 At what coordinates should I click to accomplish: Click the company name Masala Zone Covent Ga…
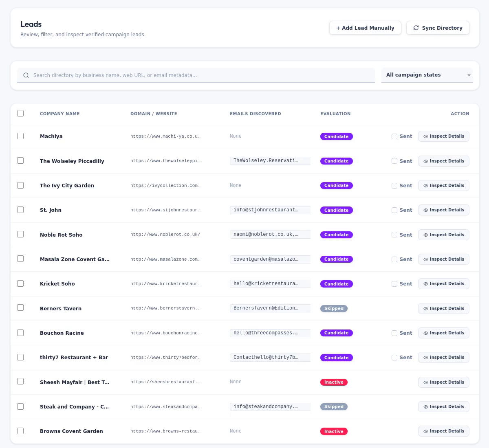pos(75,259)
